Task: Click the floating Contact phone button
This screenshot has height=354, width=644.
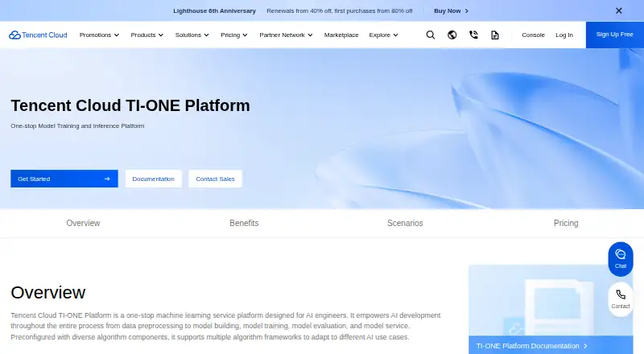Action: pos(621,299)
